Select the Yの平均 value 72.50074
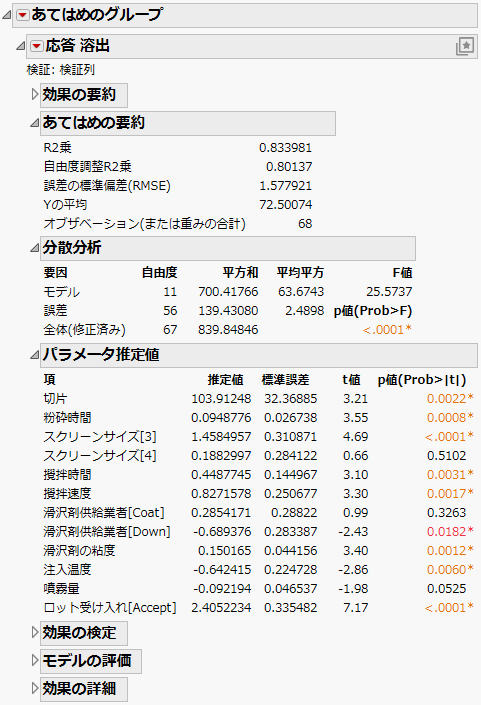 click(x=285, y=205)
